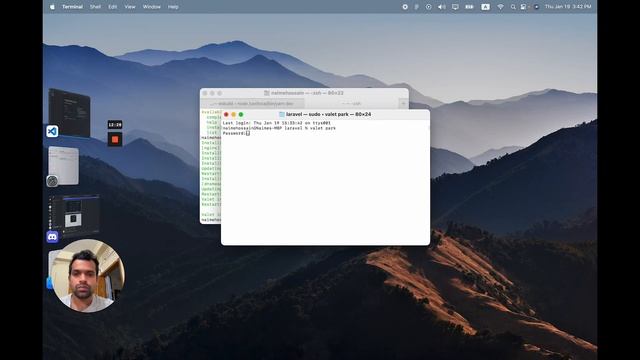Switch to the Discord window thumbnail
The image size is (640, 360).
pyautogui.click(x=74, y=216)
